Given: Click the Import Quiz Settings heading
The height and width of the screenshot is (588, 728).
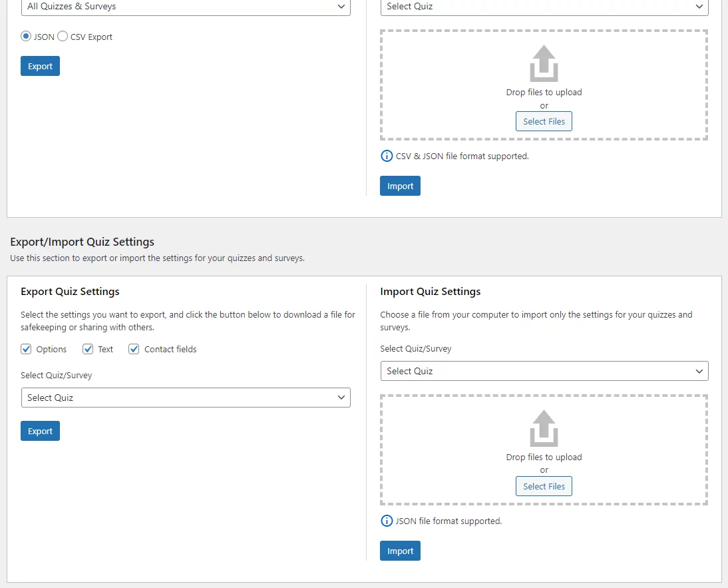Looking at the screenshot, I should [x=431, y=292].
